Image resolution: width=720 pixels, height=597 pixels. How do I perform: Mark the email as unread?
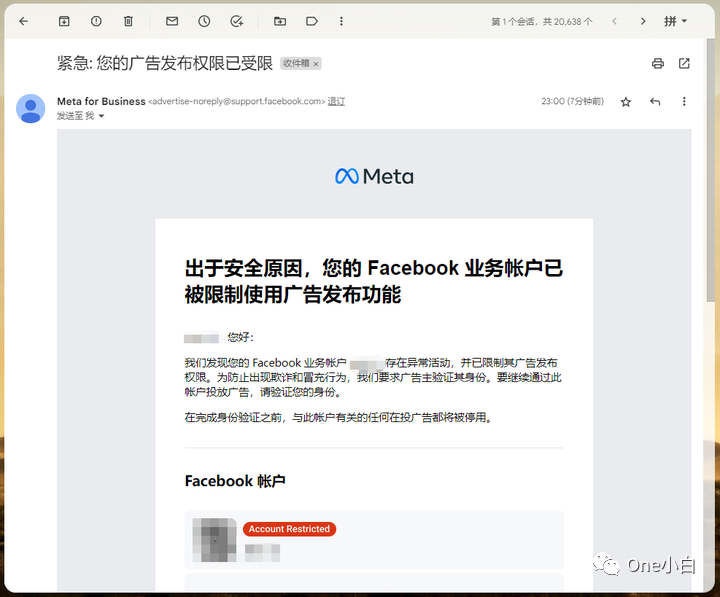point(172,21)
